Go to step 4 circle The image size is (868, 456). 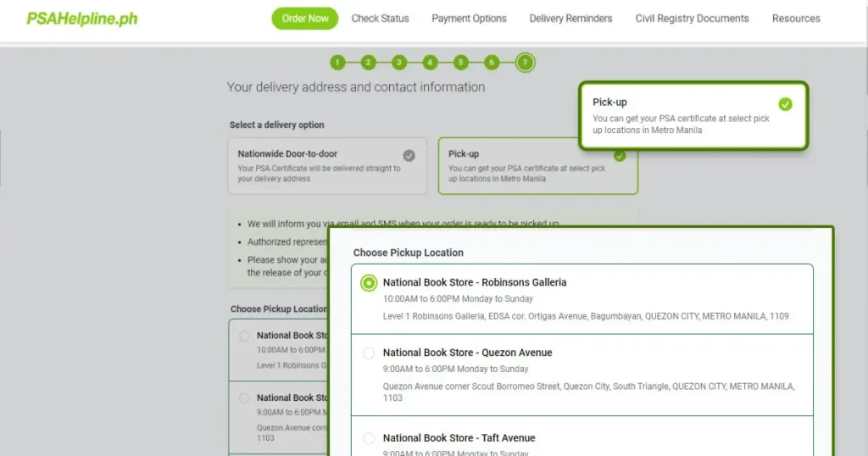coord(430,63)
